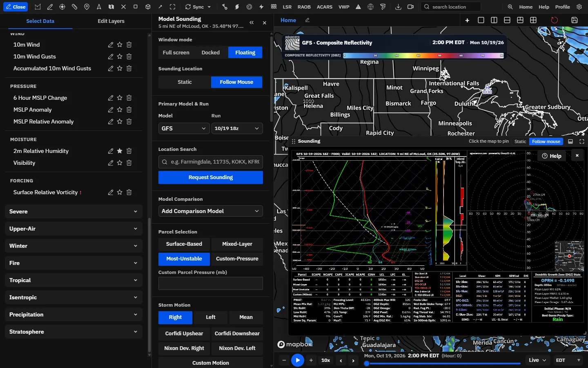The height and width of the screenshot is (368, 588).
Task: Collapse Model Sounding panel with double chevron
Action: point(252,23)
